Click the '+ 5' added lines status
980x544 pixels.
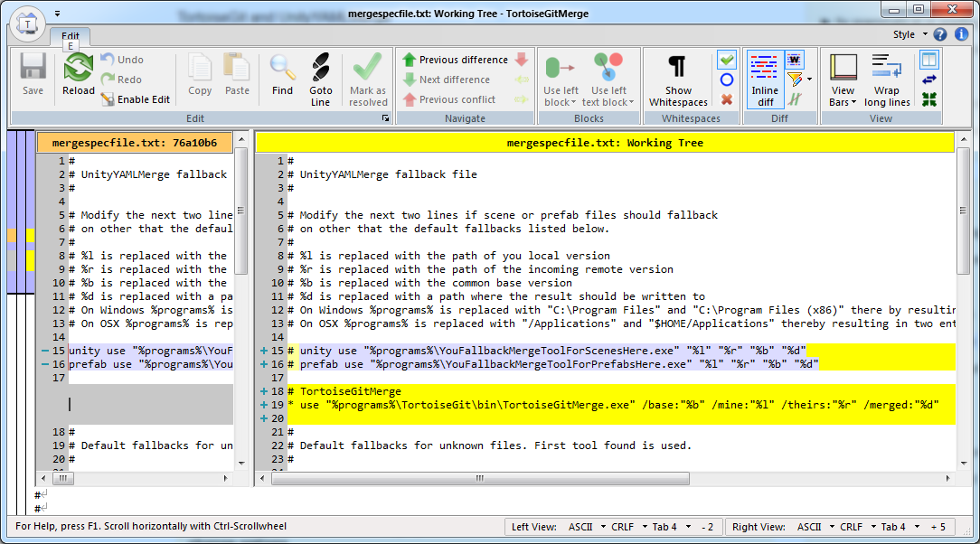pos(938,527)
